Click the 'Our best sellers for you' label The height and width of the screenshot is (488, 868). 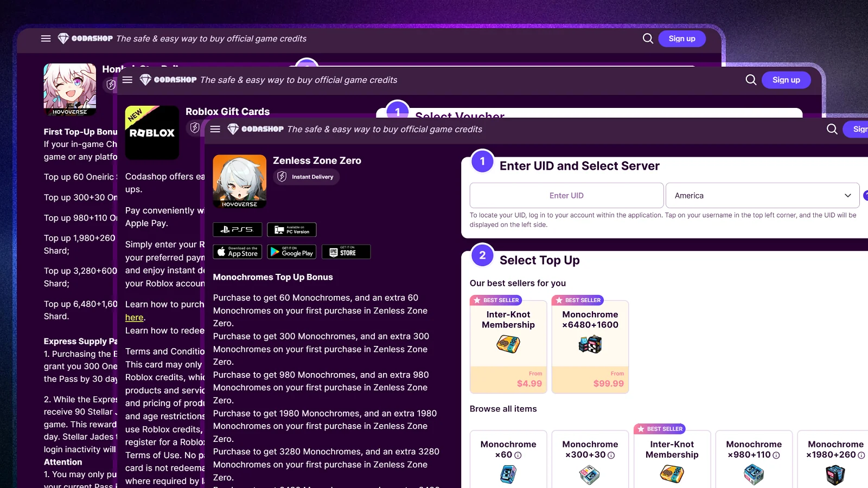point(518,283)
